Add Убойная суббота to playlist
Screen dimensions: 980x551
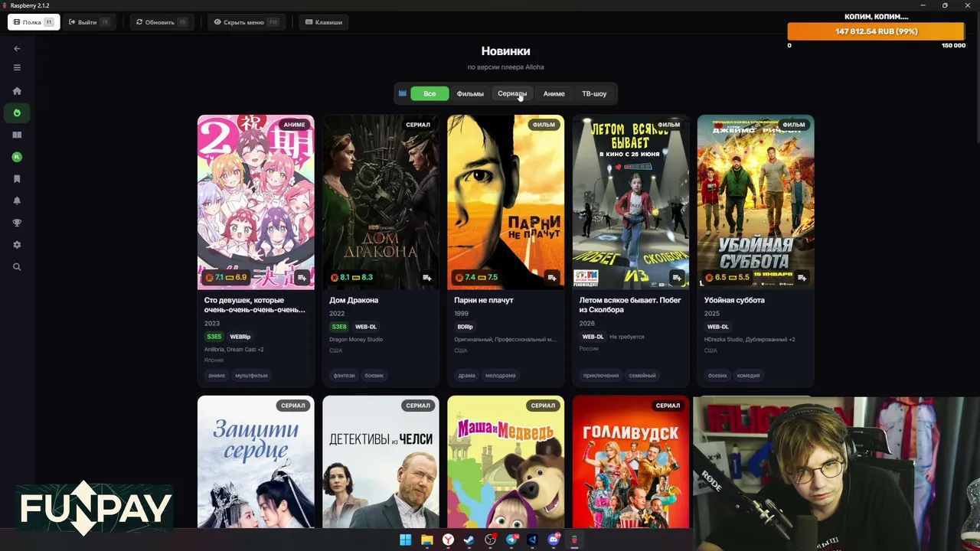[x=802, y=278]
